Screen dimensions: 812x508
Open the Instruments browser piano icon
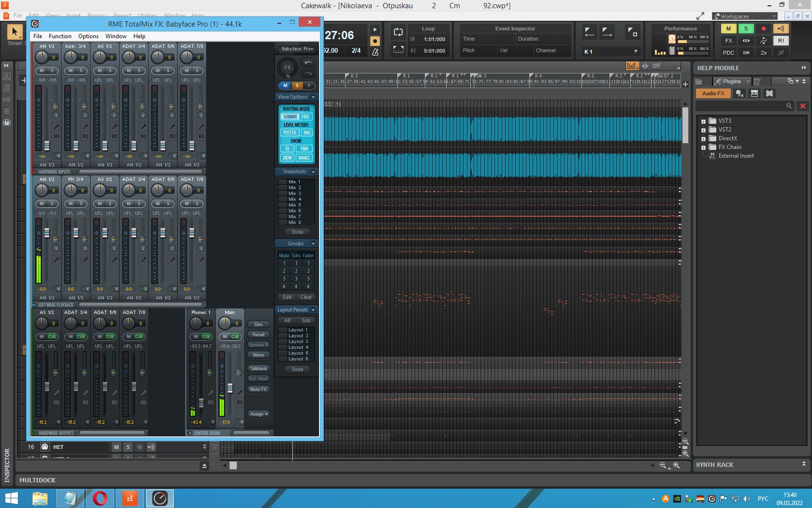tap(754, 93)
